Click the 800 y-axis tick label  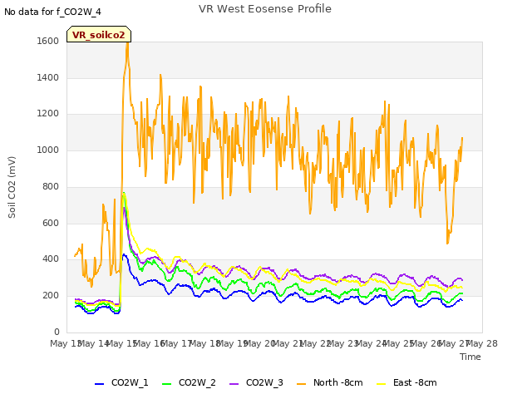pos(51,186)
